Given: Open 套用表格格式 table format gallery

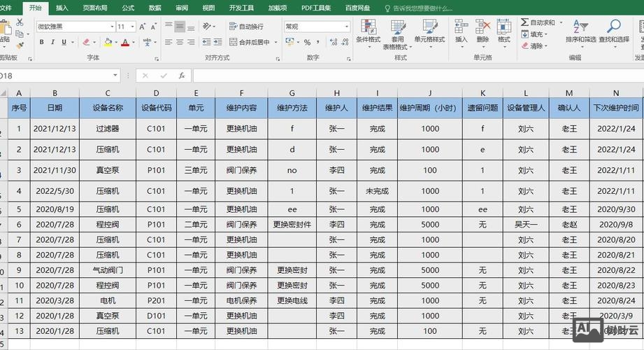Looking at the screenshot, I should click(398, 35).
